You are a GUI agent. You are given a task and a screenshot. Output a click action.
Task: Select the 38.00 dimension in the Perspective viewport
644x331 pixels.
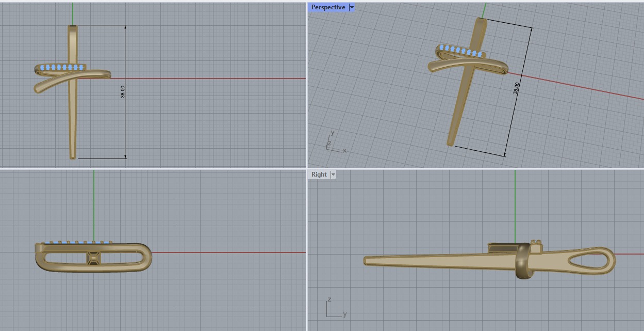(516, 88)
